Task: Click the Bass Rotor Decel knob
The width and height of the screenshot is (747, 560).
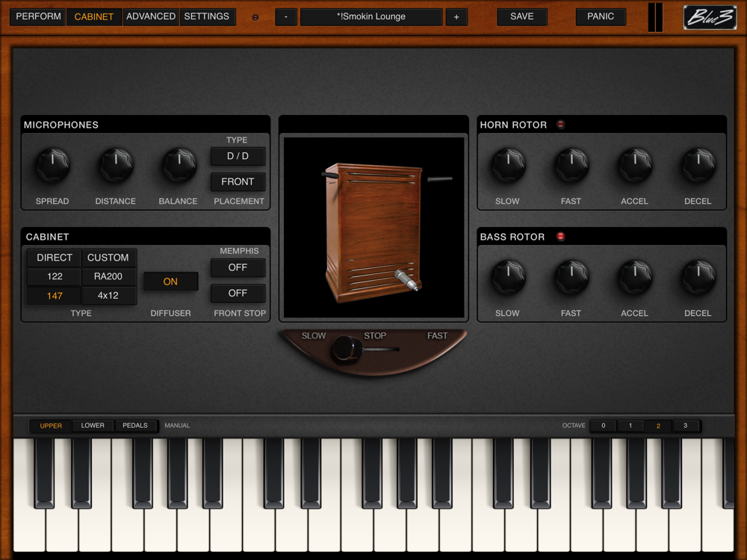Action: [x=698, y=277]
